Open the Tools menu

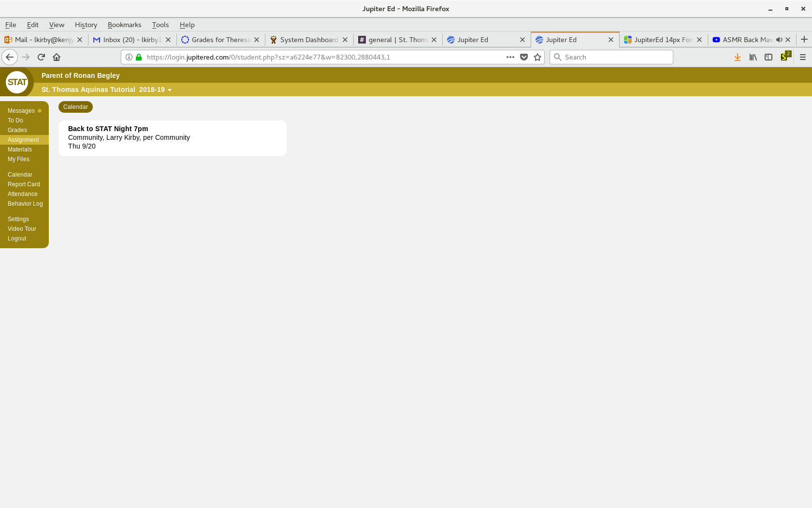pos(160,25)
